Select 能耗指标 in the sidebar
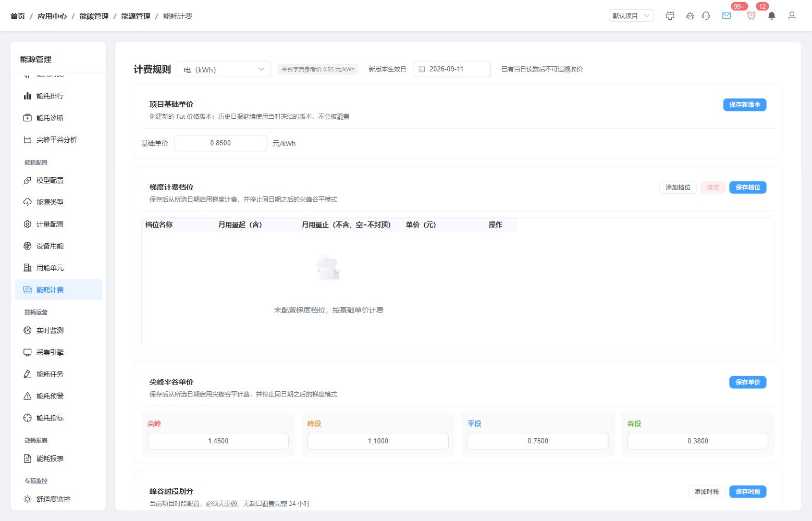 pos(58,418)
